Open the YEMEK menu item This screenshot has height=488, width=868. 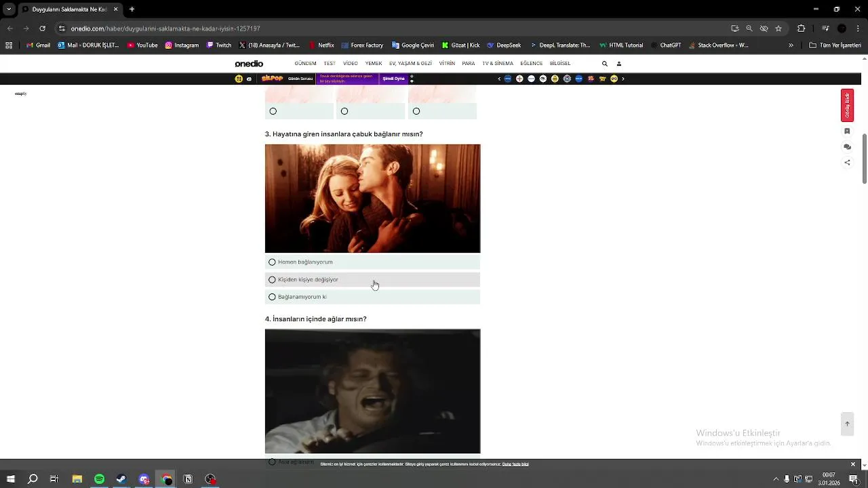(x=374, y=64)
